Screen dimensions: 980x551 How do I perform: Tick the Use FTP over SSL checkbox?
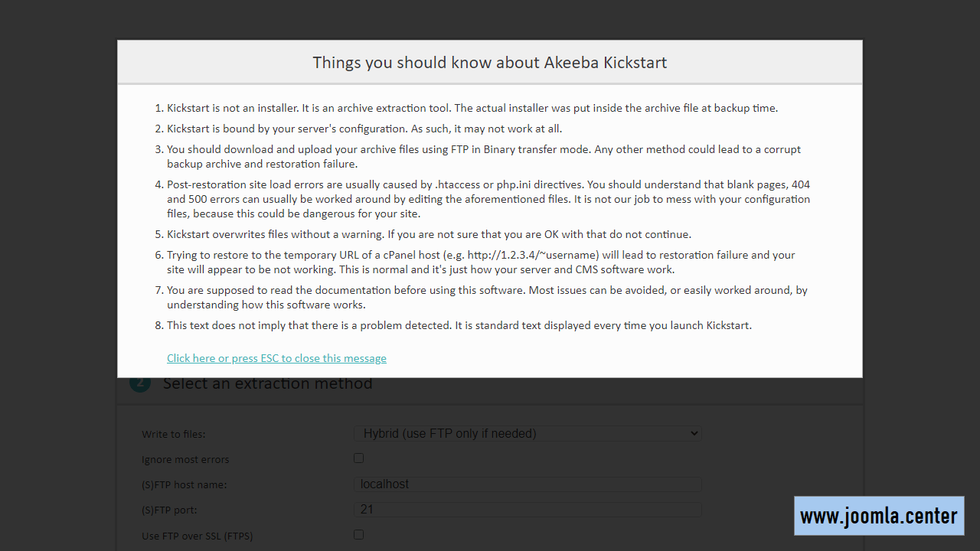click(x=358, y=534)
